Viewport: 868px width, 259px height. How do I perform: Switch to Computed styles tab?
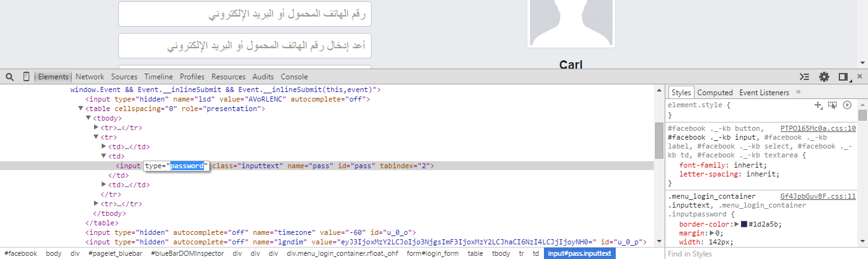(x=715, y=93)
